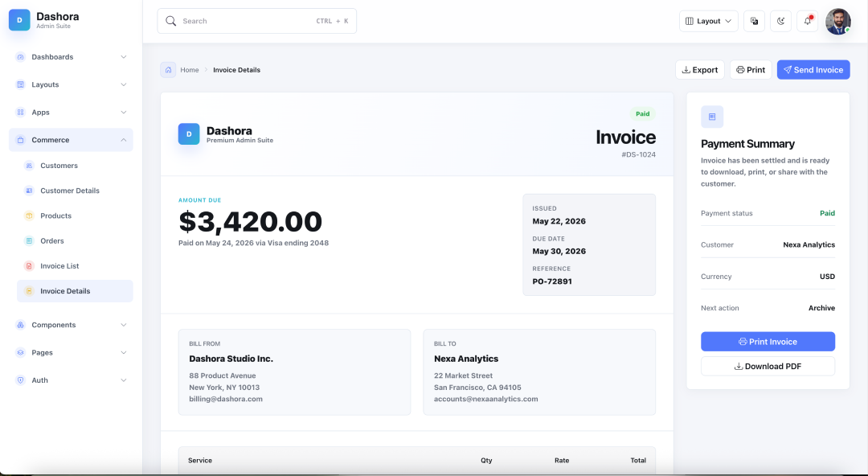This screenshot has height=476, width=868.
Task: Click the Invoice Details yellow icon
Action: 30,292
